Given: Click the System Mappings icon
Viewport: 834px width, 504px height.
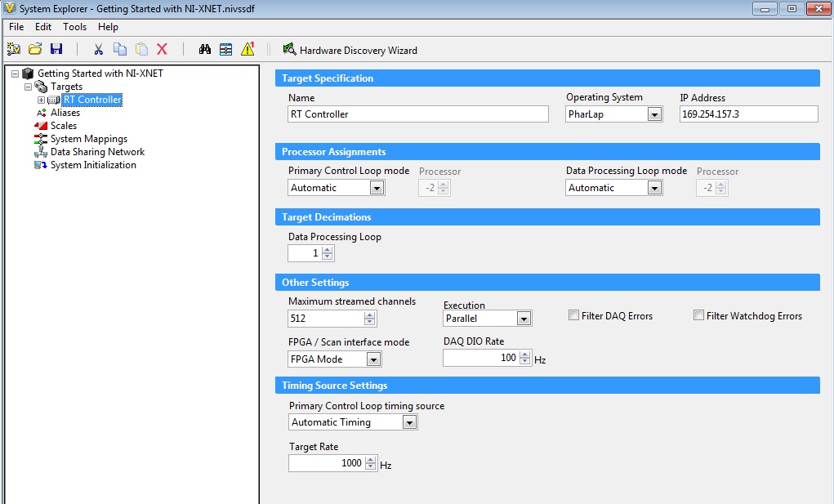Looking at the screenshot, I should 41,139.
